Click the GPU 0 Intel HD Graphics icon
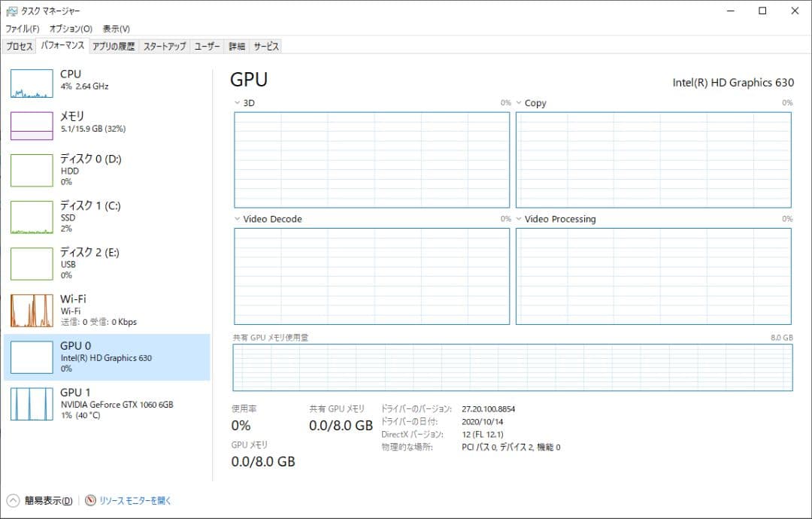Image resolution: width=812 pixels, height=519 pixels. tap(32, 357)
